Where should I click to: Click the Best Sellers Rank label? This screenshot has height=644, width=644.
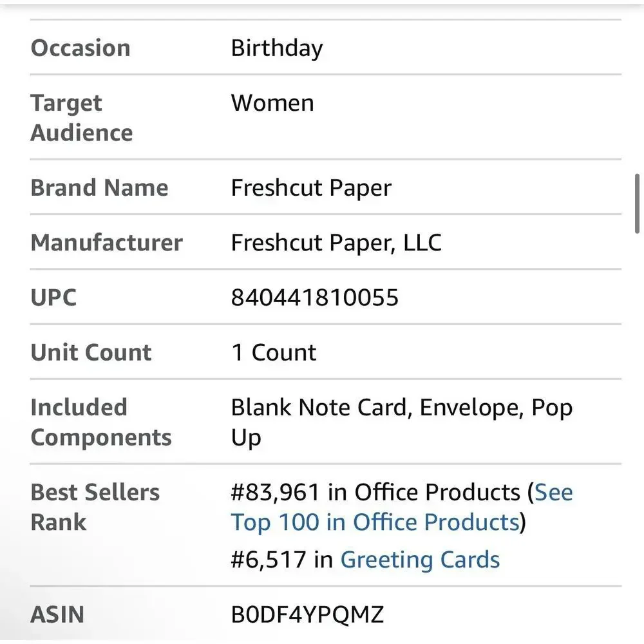point(95,507)
